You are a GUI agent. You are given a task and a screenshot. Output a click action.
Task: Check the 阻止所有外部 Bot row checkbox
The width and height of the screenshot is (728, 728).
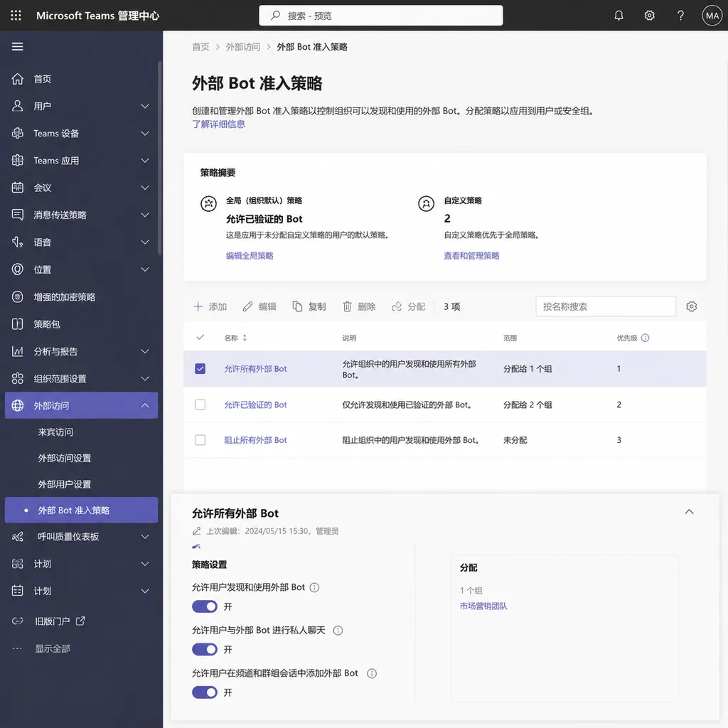[200, 439]
